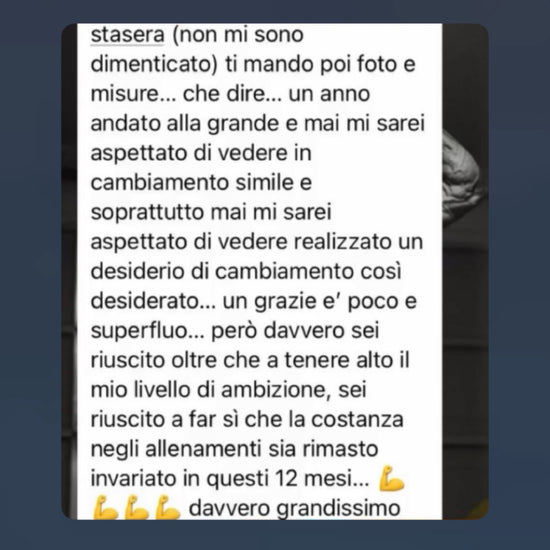This screenshot has height=550, width=550.
Task: Open the underlined "stasera" link
Action: 128,35
